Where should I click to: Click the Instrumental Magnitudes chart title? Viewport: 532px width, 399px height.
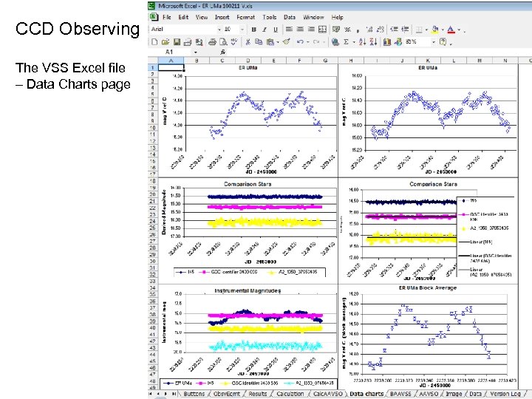click(248, 291)
